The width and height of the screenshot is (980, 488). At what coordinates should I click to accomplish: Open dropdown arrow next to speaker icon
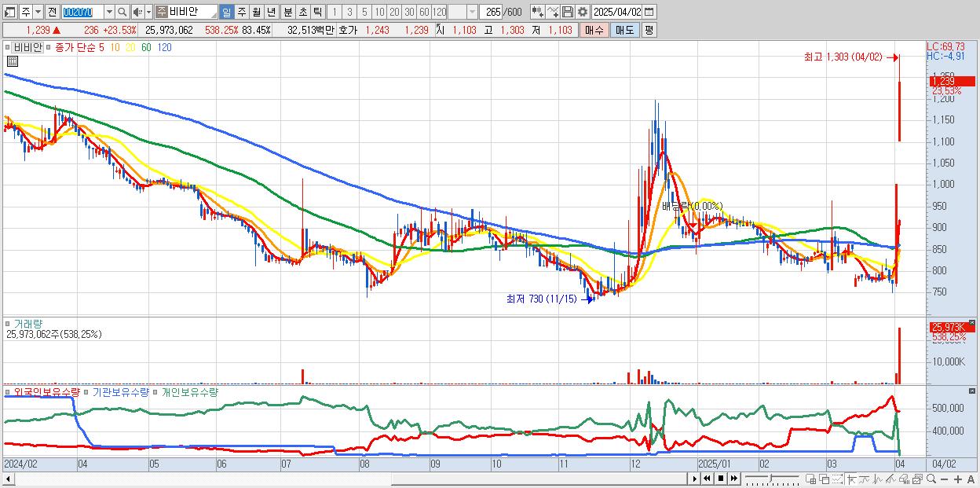point(148,12)
